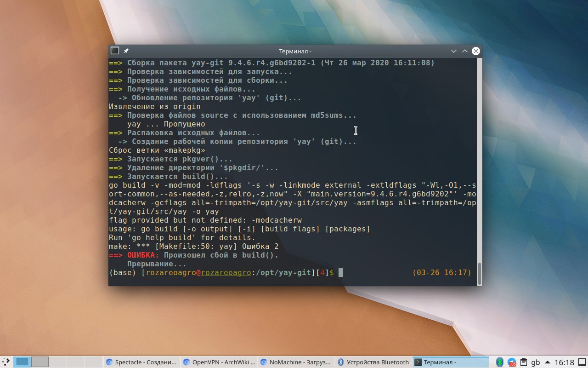
Task: Click the 'Извлечение из origin' line
Action: [x=155, y=107]
